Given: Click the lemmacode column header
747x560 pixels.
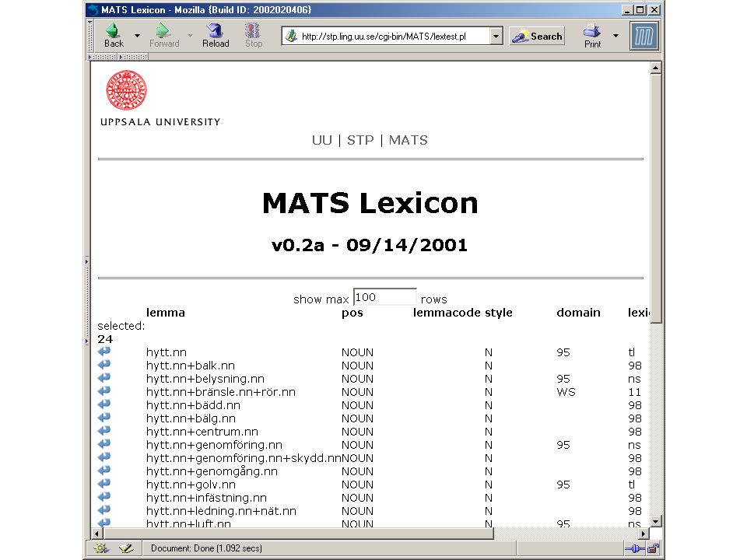Looking at the screenshot, I should point(447,313).
